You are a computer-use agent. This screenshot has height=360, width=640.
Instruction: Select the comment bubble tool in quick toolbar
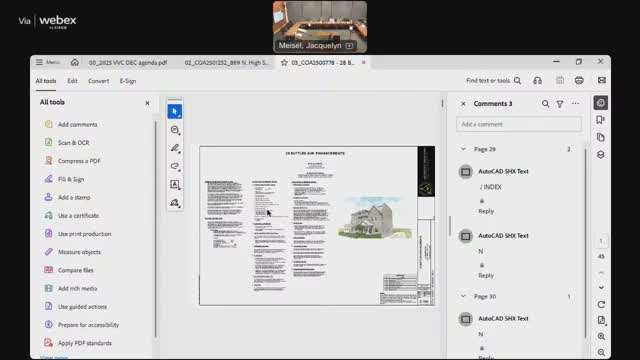click(x=175, y=130)
